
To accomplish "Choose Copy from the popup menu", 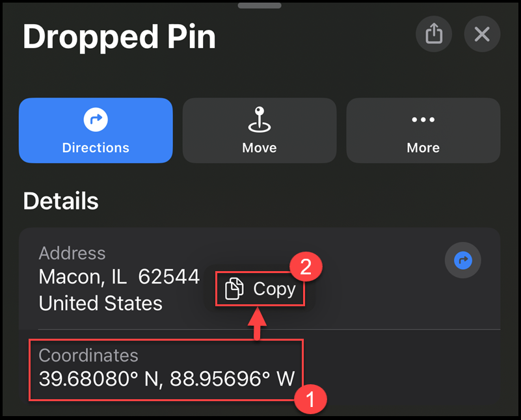I will (274, 289).
